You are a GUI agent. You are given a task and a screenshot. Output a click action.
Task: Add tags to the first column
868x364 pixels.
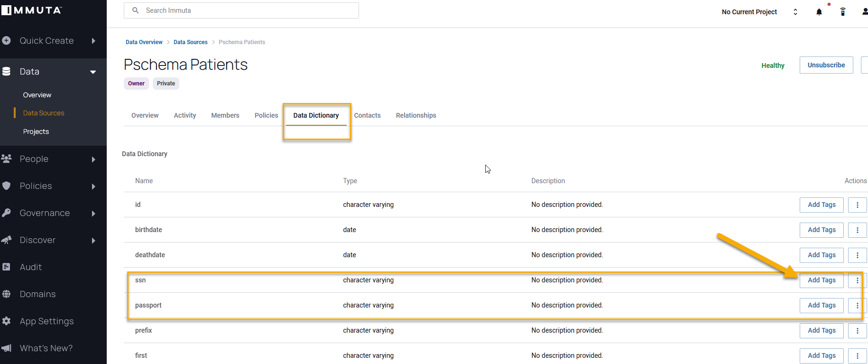pos(822,356)
